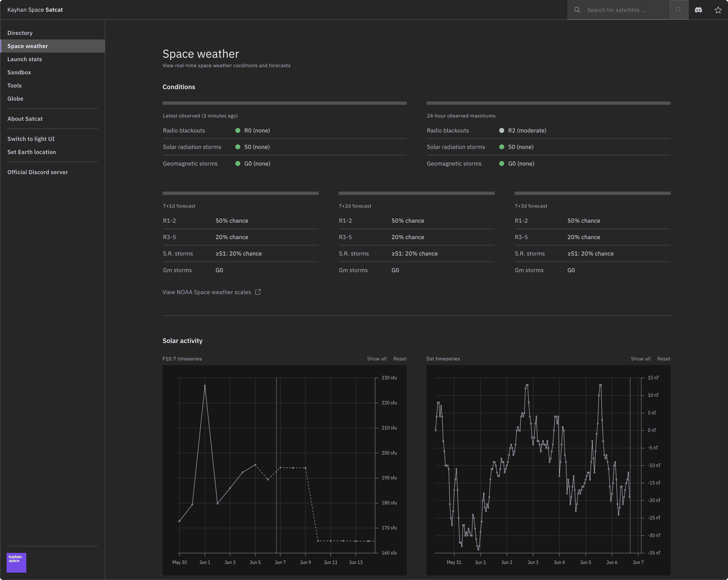Enable Switch to light UI
Screen dimensions: 728x580
(30, 138)
